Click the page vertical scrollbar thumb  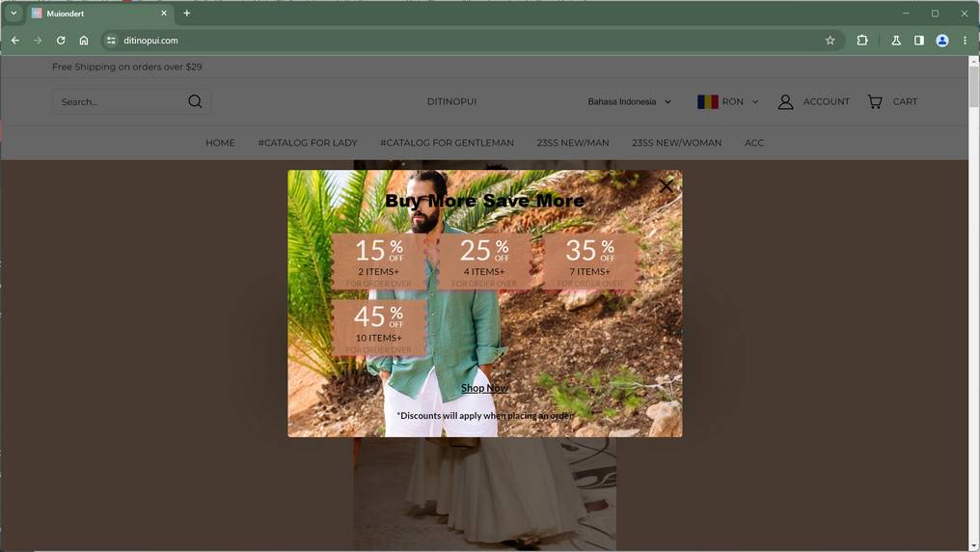(974, 86)
